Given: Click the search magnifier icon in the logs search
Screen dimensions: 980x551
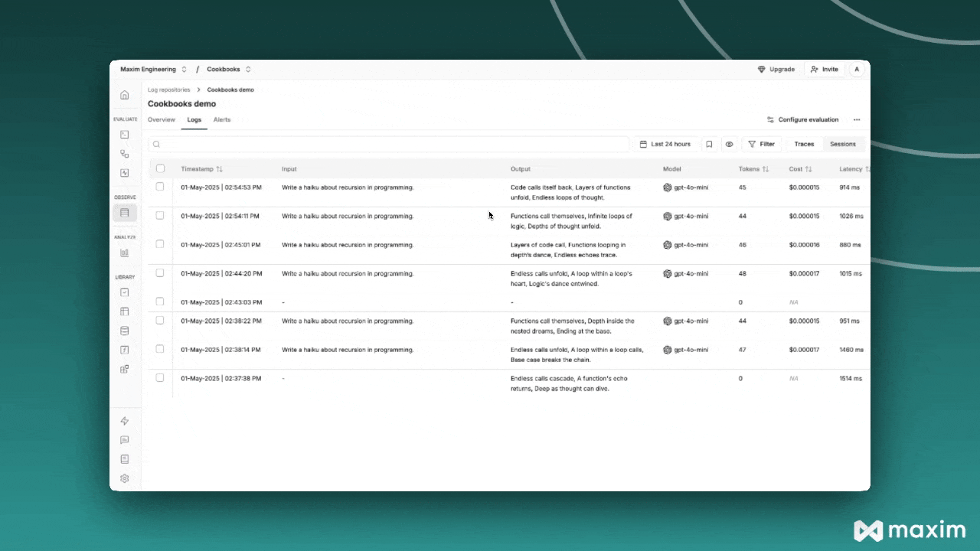Looking at the screenshot, I should (x=156, y=144).
